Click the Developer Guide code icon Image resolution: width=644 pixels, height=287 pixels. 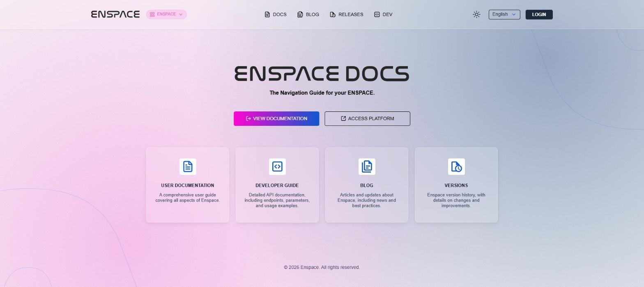[277, 167]
